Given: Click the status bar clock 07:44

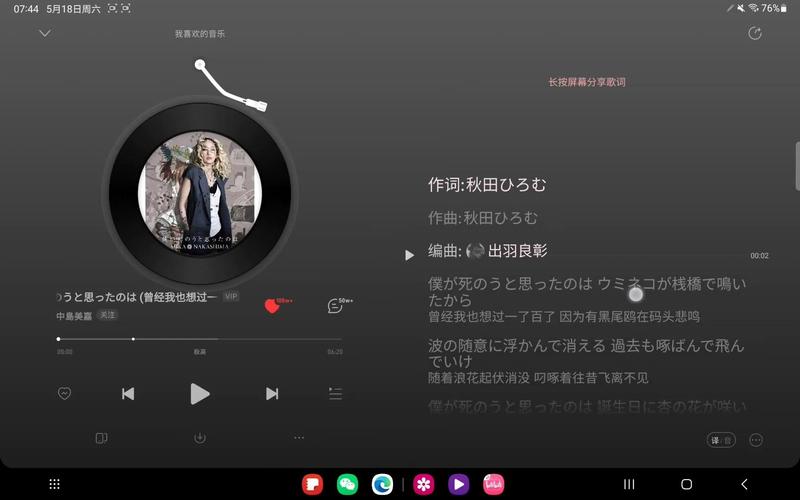Looking at the screenshot, I should (x=26, y=9).
